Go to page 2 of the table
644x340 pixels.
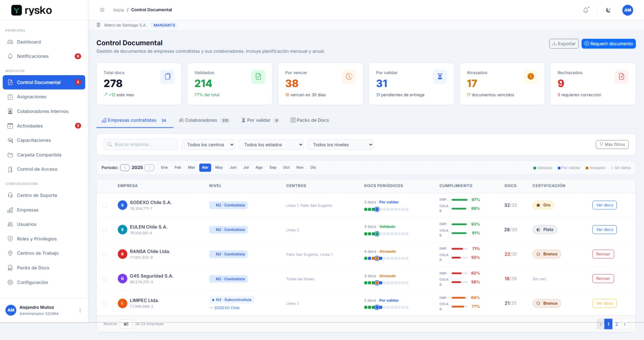tap(617, 324)
